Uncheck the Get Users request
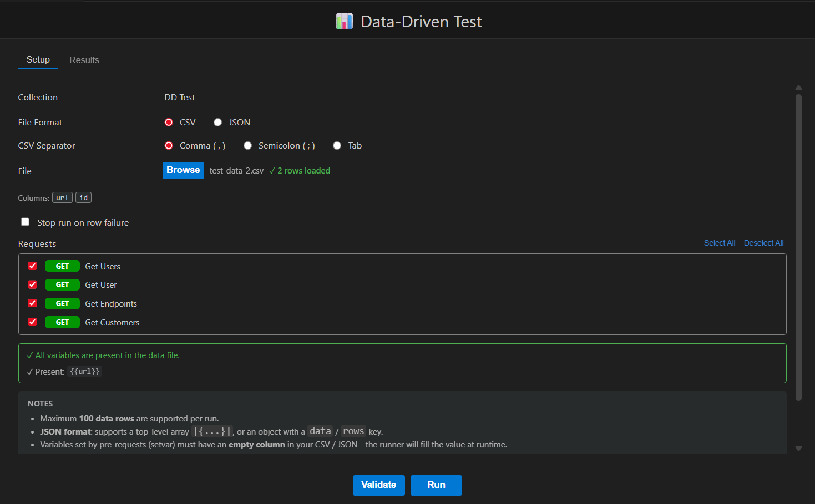This screenshot has width=815, height=504. pyautogui.click(x=33, y=266)
